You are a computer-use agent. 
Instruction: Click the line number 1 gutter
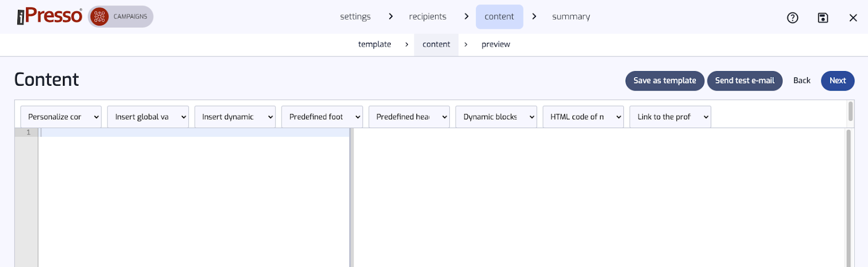[26, 132]
